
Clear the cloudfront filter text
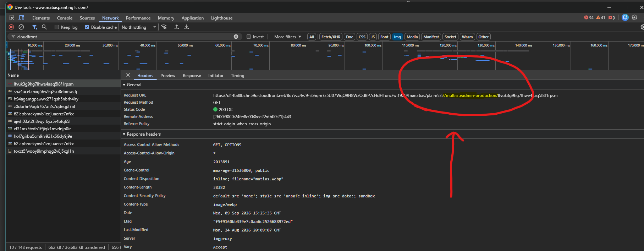tap(236, 37)
